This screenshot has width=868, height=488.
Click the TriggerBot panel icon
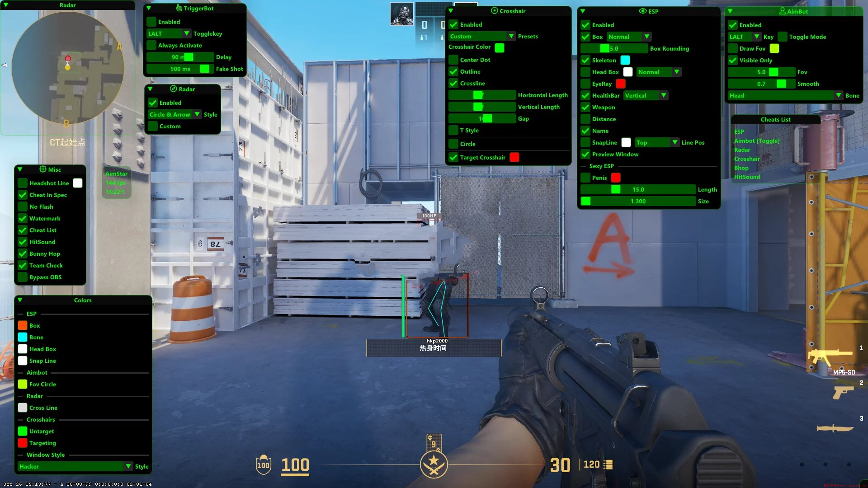point(179,8)
